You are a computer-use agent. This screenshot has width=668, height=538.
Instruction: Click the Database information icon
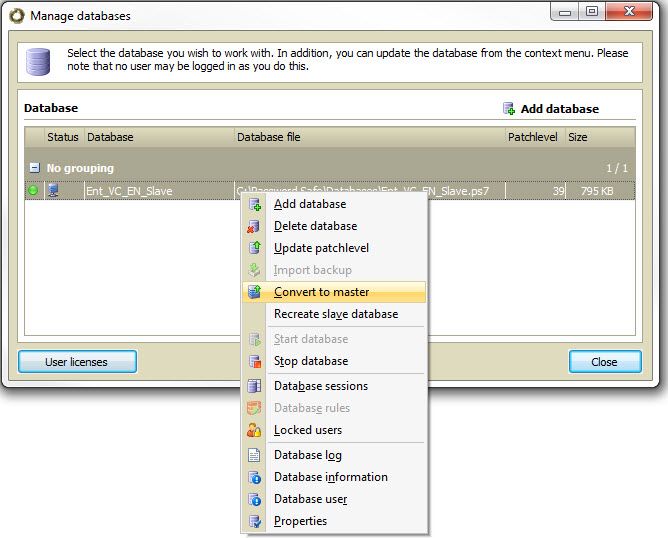255,477
